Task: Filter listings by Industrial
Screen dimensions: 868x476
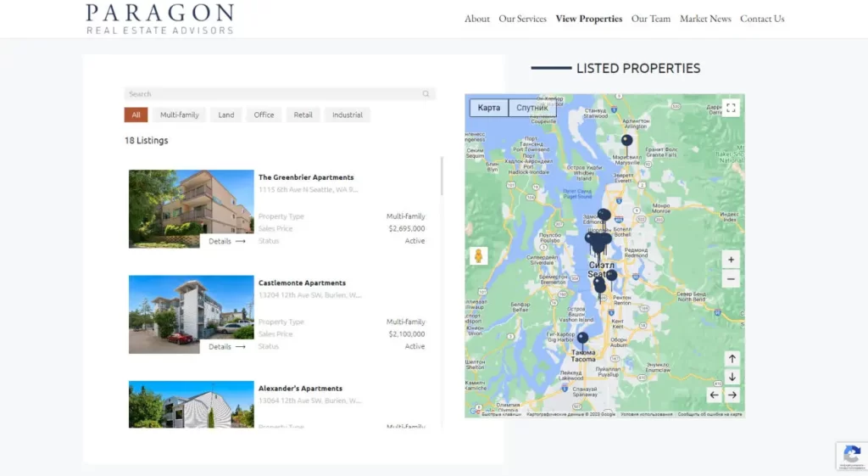Action: click(347, 115)
